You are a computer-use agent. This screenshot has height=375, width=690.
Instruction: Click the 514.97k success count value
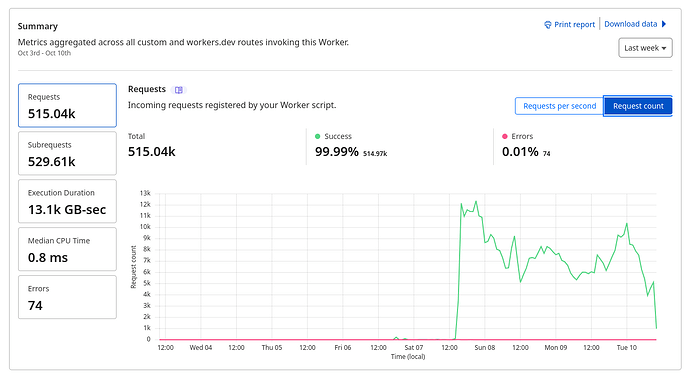coord(375,154)
